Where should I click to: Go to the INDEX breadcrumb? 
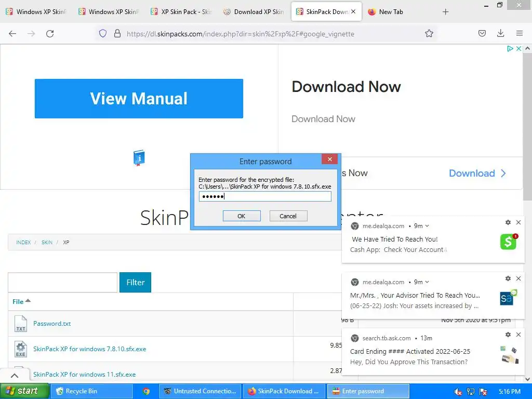[23, 242]
